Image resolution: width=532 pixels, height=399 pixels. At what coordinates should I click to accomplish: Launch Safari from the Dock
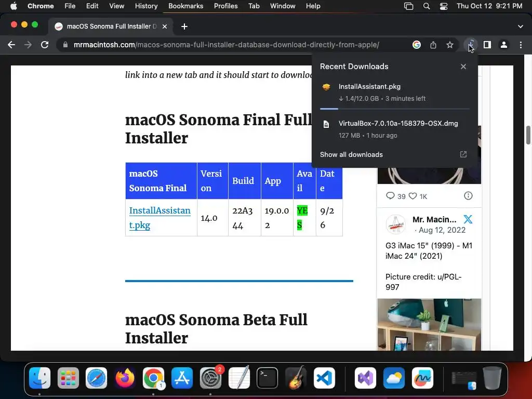(x=96, y=378)
